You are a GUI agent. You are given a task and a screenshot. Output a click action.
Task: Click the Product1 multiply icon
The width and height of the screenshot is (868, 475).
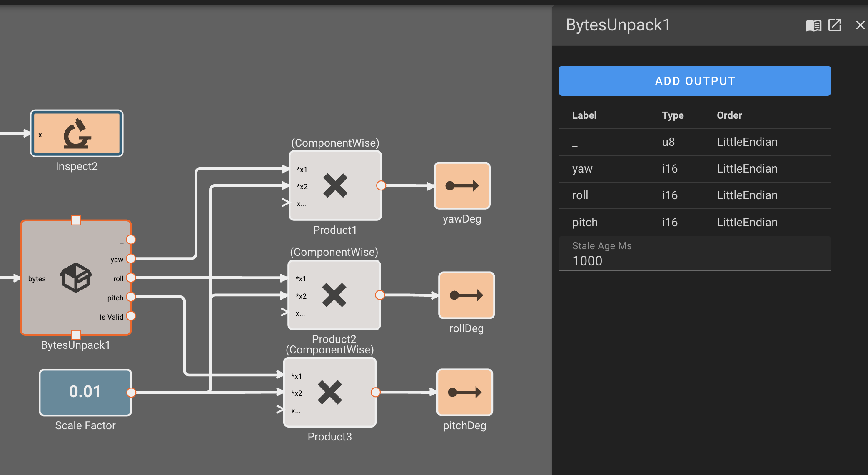click(x=335, y=186)
